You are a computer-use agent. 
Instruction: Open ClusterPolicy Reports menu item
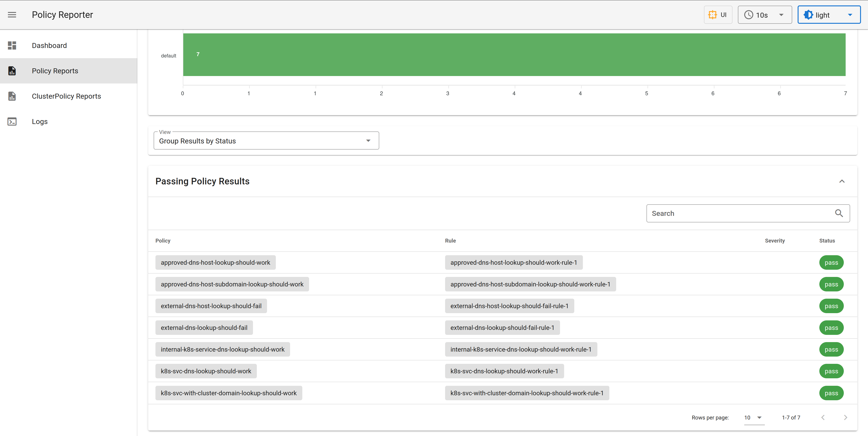click(x=66, y=96)
